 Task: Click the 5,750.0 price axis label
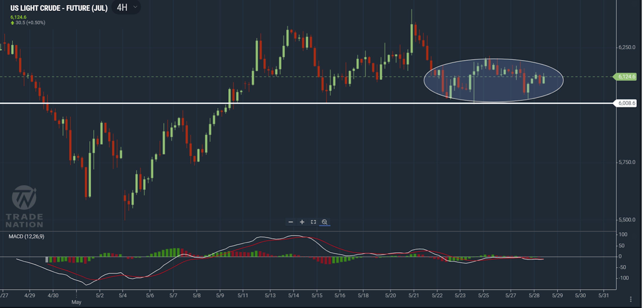[627, 162]
